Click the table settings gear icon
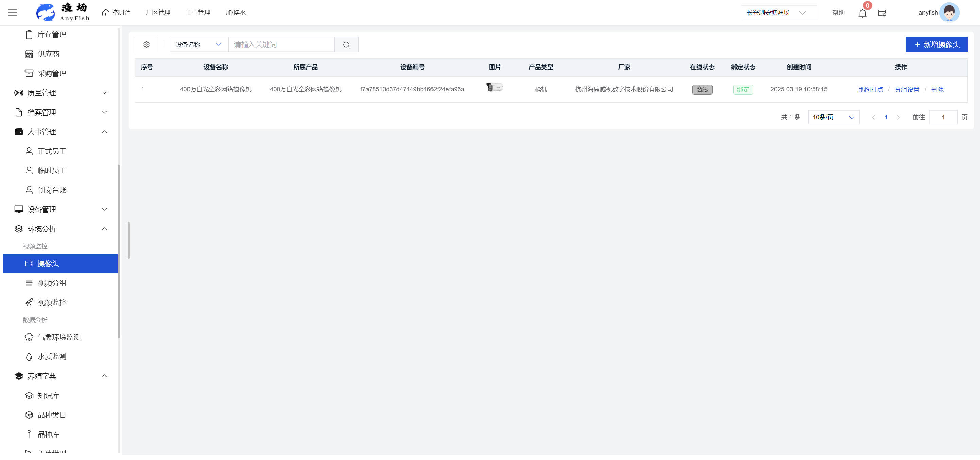The height and width of the screenshot is (460, 980). tap(146, 45)
